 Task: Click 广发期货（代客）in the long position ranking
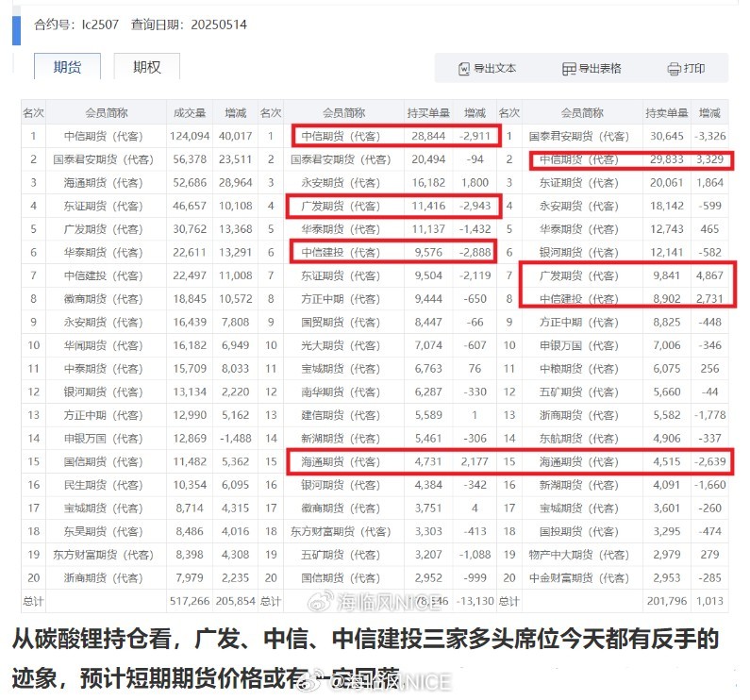[341, 206]
